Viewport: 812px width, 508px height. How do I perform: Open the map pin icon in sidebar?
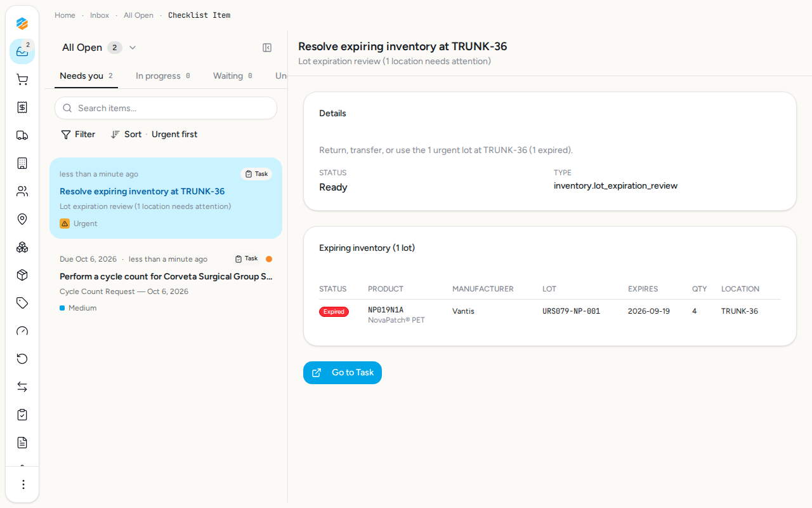(22, 219)
